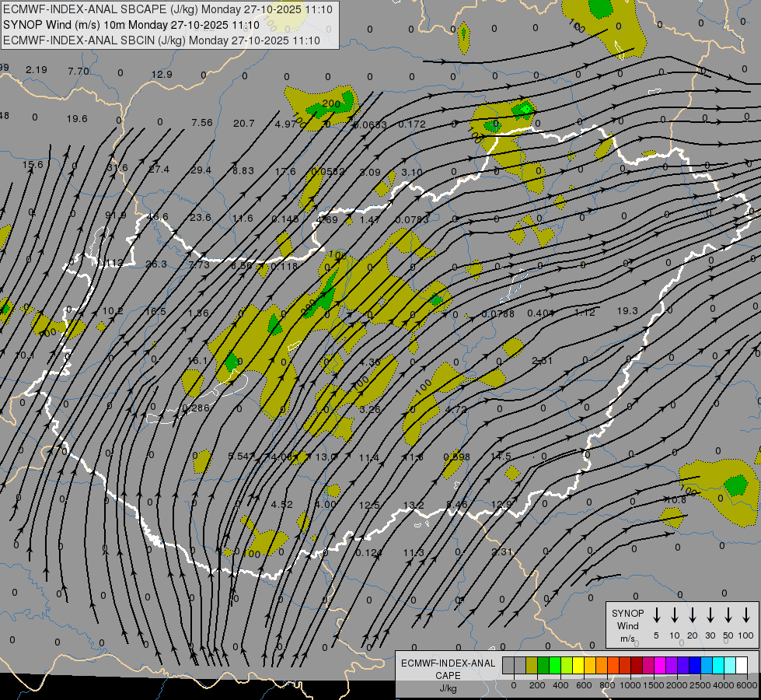Viewport: 761px width, 700px height.
Task: Pick the olive swatch in the CAPE legend
Action: click(532, 666)
